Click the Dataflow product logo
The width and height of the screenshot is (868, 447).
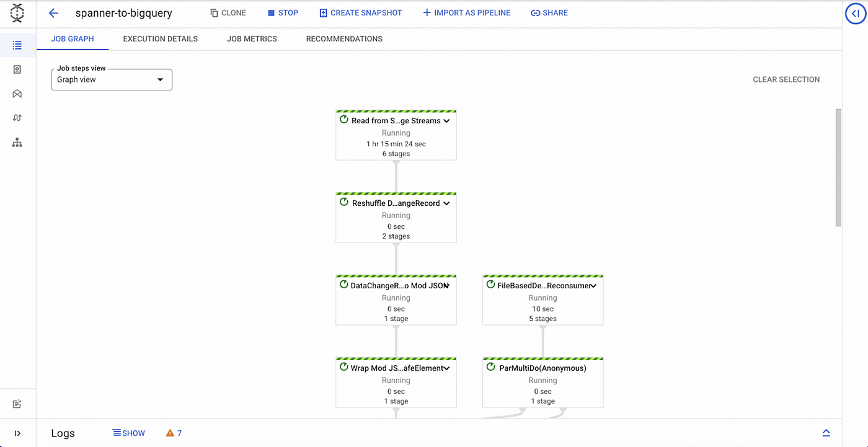click(x=17, y=12)
